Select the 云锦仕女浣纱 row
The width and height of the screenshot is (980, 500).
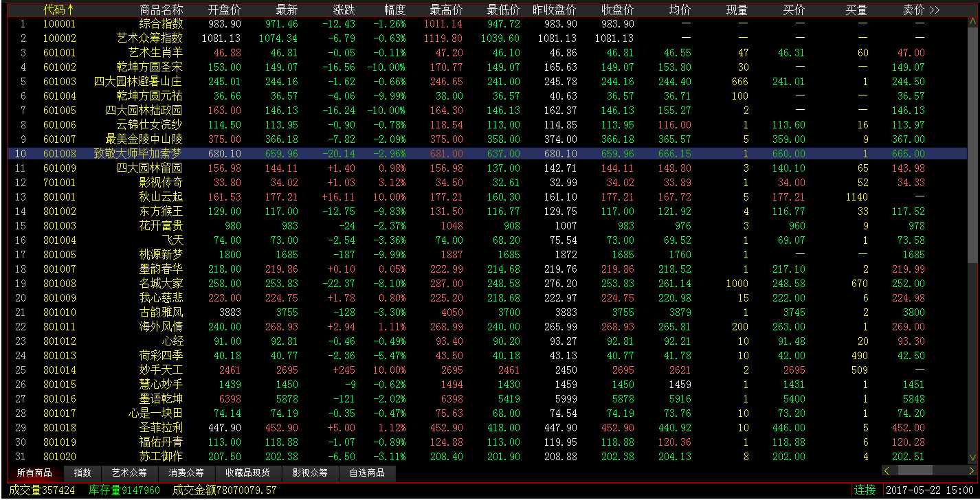pos(487,125)
